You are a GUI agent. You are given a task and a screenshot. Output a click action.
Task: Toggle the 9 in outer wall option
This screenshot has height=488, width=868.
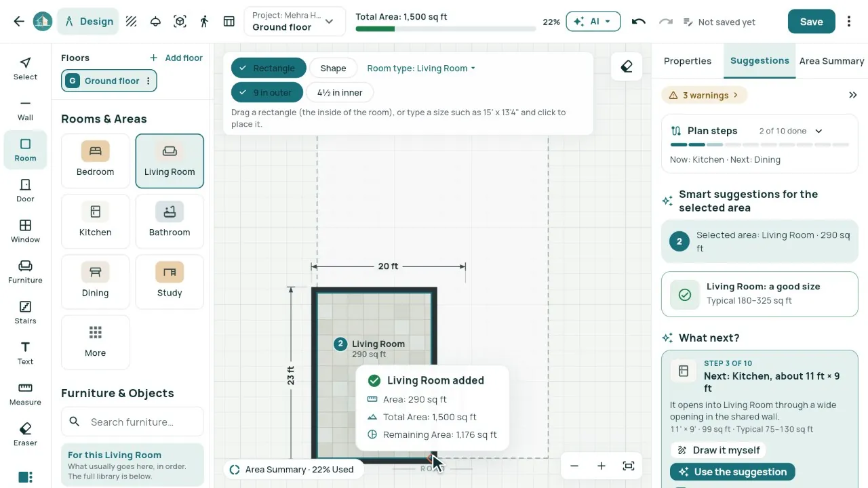click(x=267, y=92)
